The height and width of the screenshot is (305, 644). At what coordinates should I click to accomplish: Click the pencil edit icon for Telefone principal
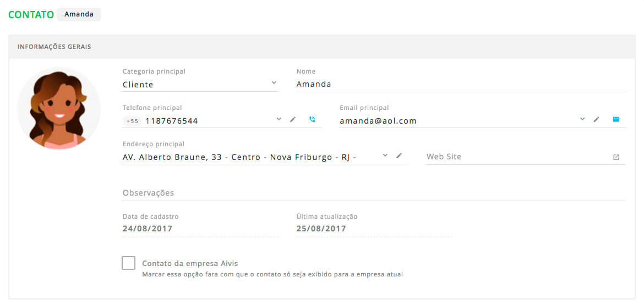(x=293, y=119)
